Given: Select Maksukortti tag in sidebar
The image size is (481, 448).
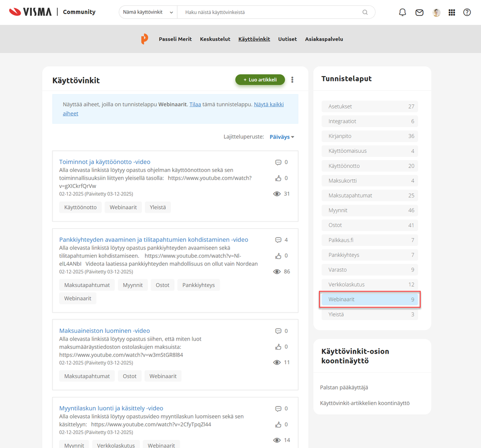Looking at the screenshot, I should tap(370, 181).
